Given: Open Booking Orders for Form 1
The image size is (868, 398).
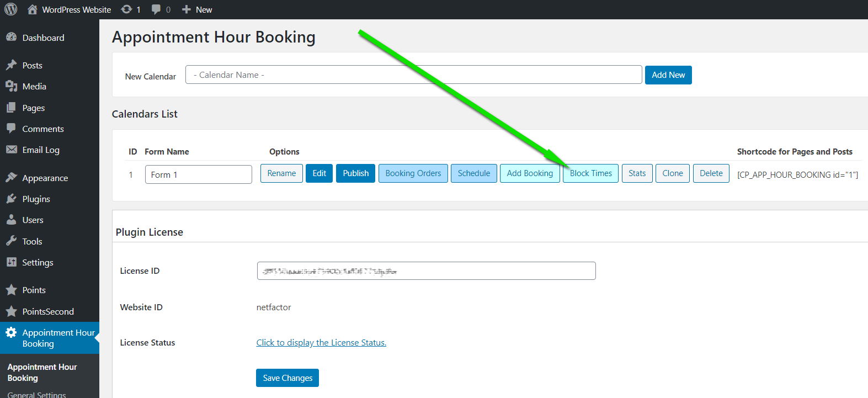Looking at the screenshot, I should click(413, 173).
